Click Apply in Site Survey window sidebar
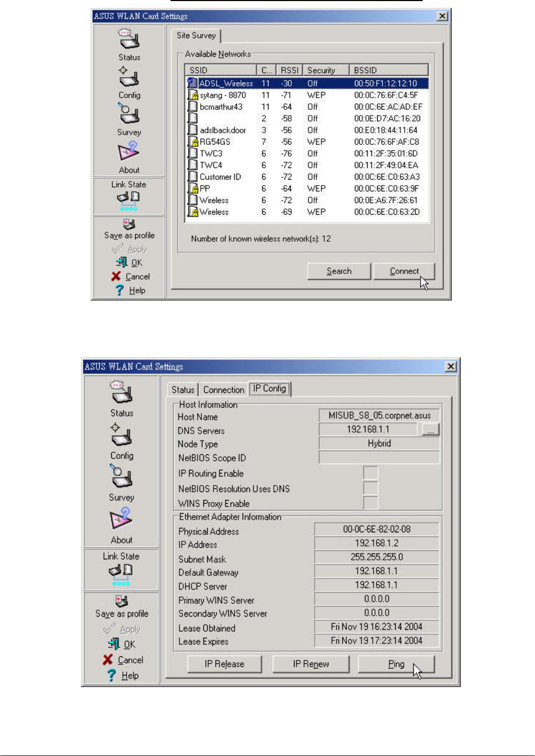This screenshot has width=535, height=756. (x=130, y=249)
